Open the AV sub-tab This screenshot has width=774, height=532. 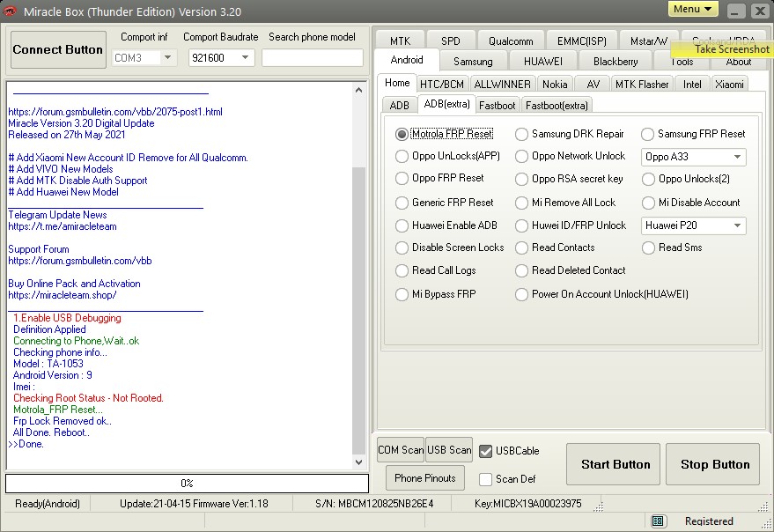(593, 84)
